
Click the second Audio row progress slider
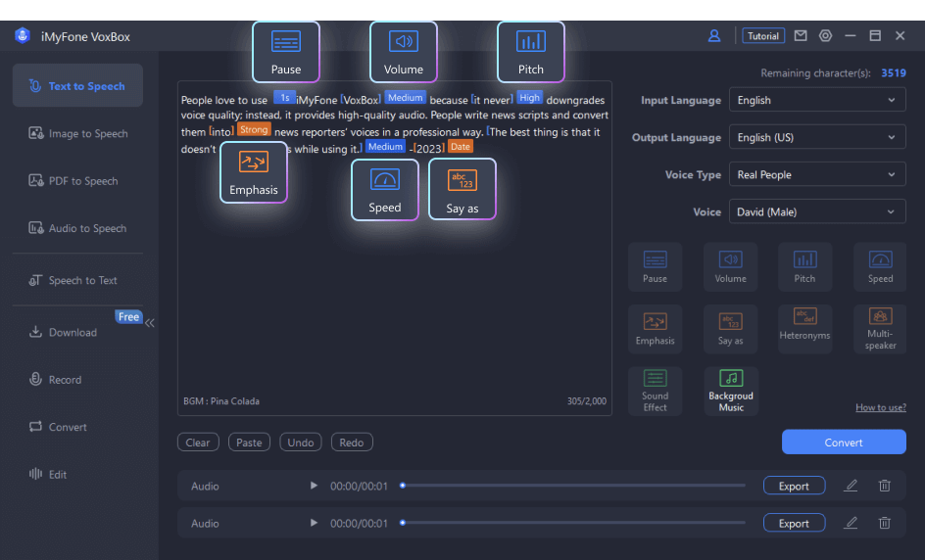click(573, 523)
